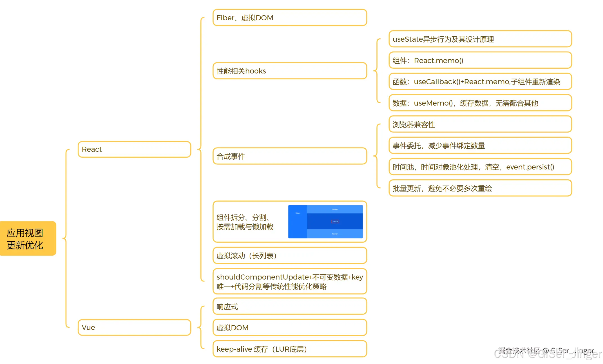The width and height of the screenshot is (603, 364).
Task: Select the useCallback()+React.memo node
Action: [x=480, y=82]
